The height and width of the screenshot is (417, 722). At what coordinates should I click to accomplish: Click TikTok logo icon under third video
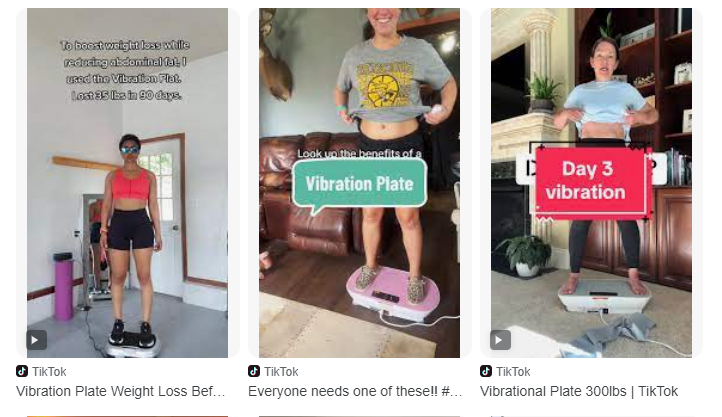[x=486, y=371]
